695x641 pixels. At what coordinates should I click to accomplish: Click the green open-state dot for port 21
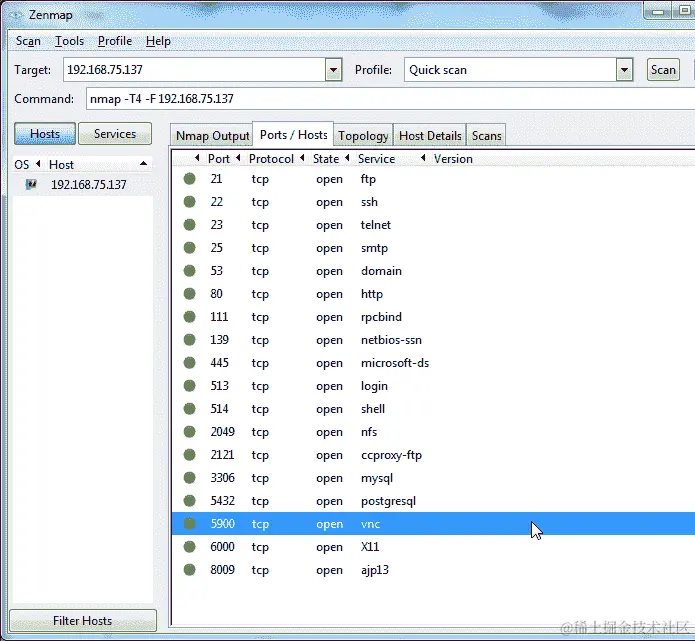190,179
